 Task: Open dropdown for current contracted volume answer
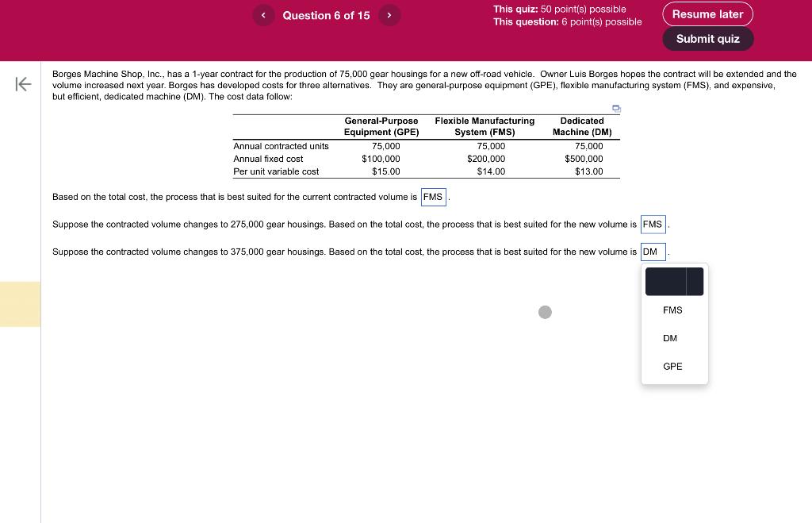[434, 197]
